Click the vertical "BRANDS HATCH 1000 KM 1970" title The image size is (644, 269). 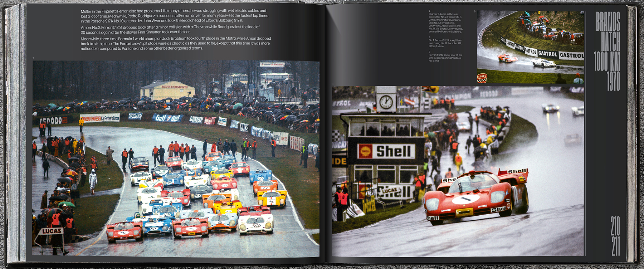pyautogui.click(x=608, y=51)
